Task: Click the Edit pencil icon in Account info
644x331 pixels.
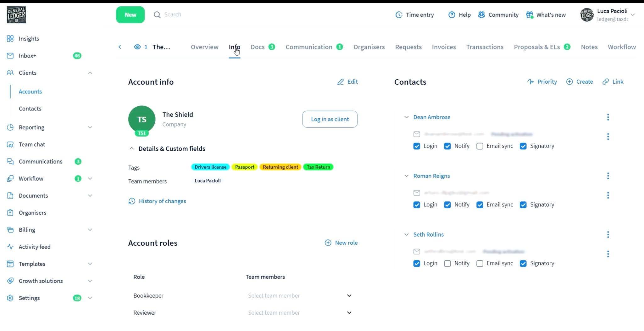Action: coord(340,82)
